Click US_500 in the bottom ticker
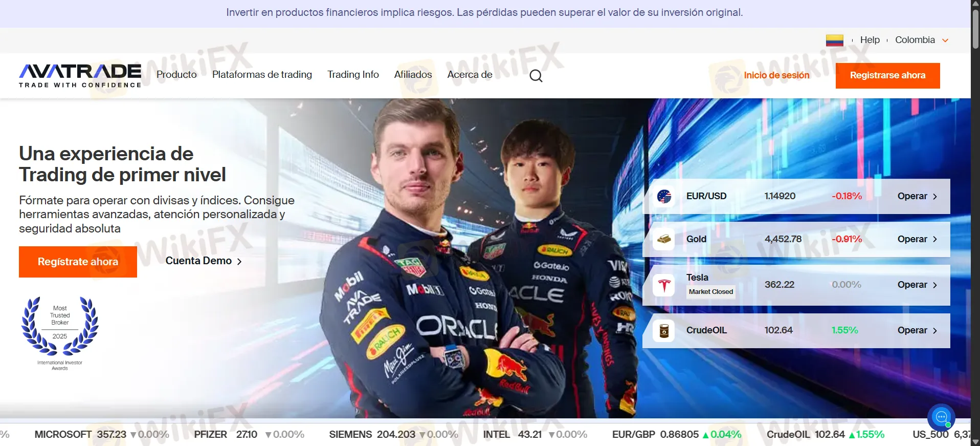The image size is (980, 446). [x=930, y=434]
